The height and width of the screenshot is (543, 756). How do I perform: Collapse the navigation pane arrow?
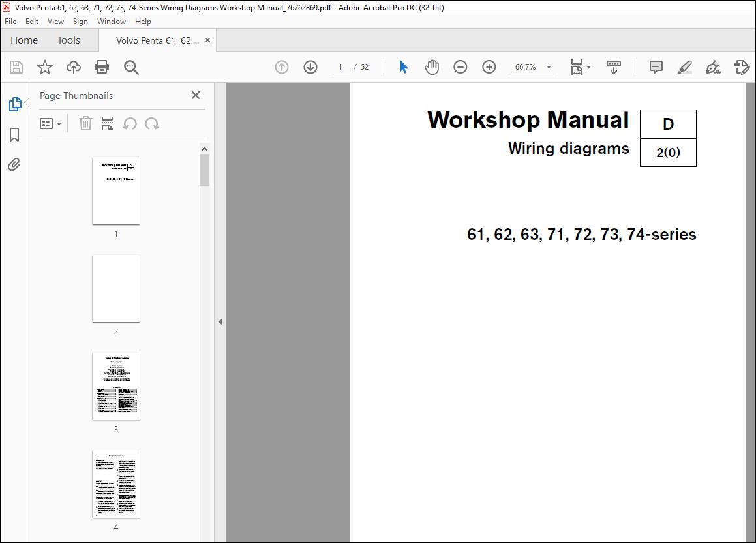coord(220,321)
